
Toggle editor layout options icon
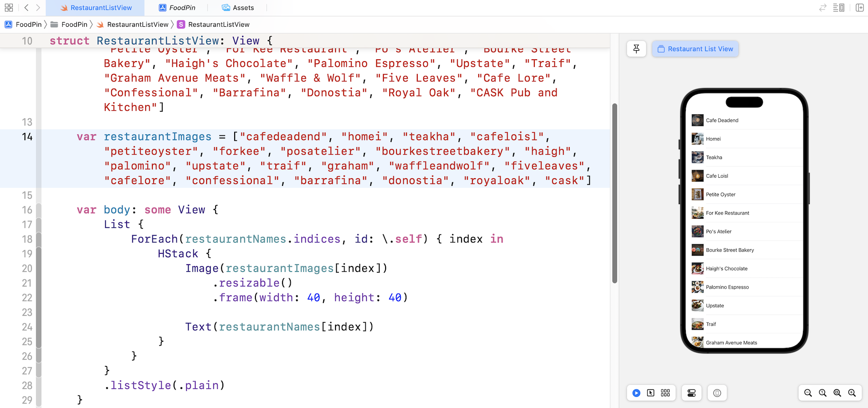[x=839, y=8]
